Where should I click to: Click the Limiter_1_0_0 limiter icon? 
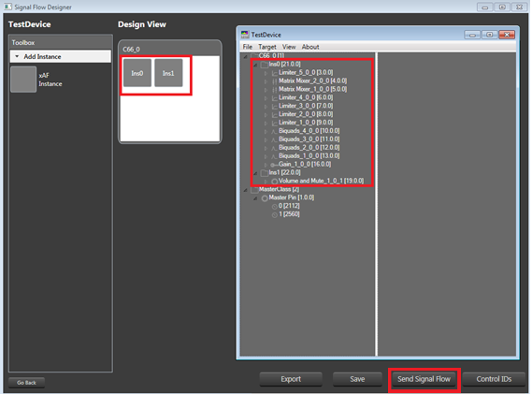tap(275, 123)
